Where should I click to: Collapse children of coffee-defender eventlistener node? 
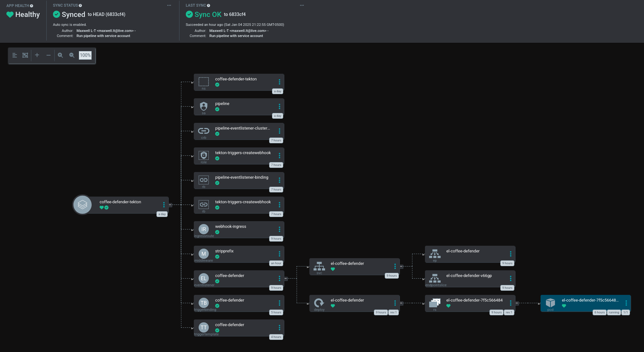pyautogui.click(x=286, y=279)
